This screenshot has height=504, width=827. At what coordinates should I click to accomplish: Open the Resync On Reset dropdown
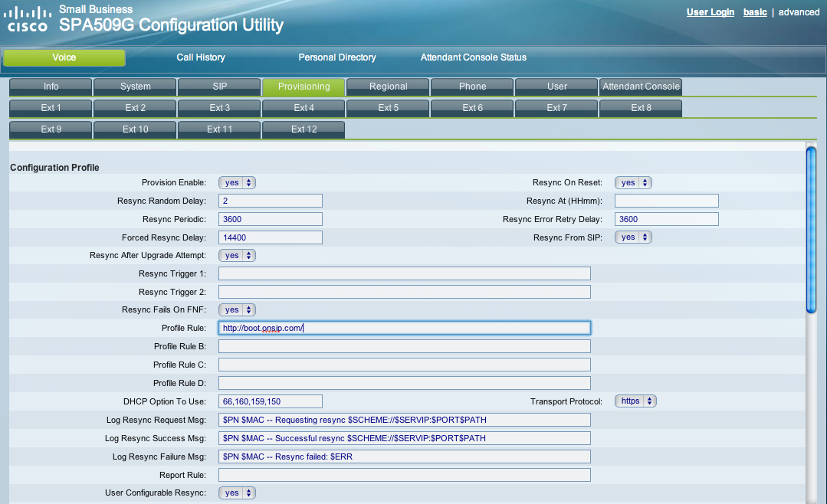coord(633,183)
